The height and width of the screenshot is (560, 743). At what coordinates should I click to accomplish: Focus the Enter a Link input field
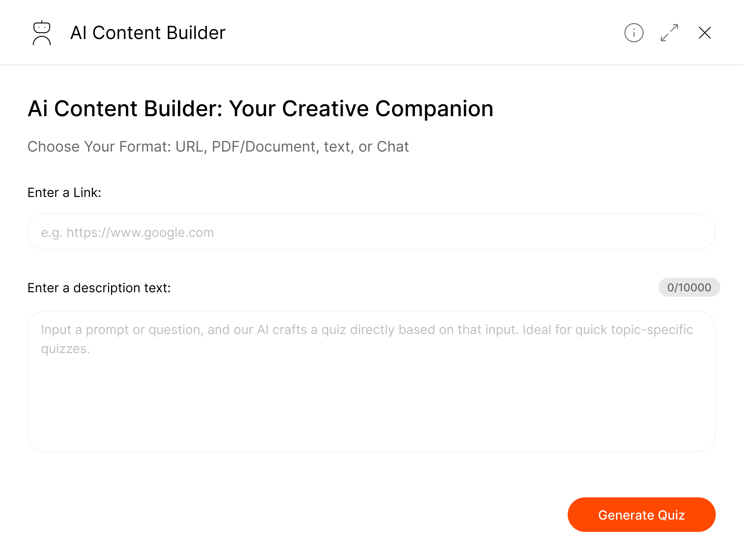point(371,232)
